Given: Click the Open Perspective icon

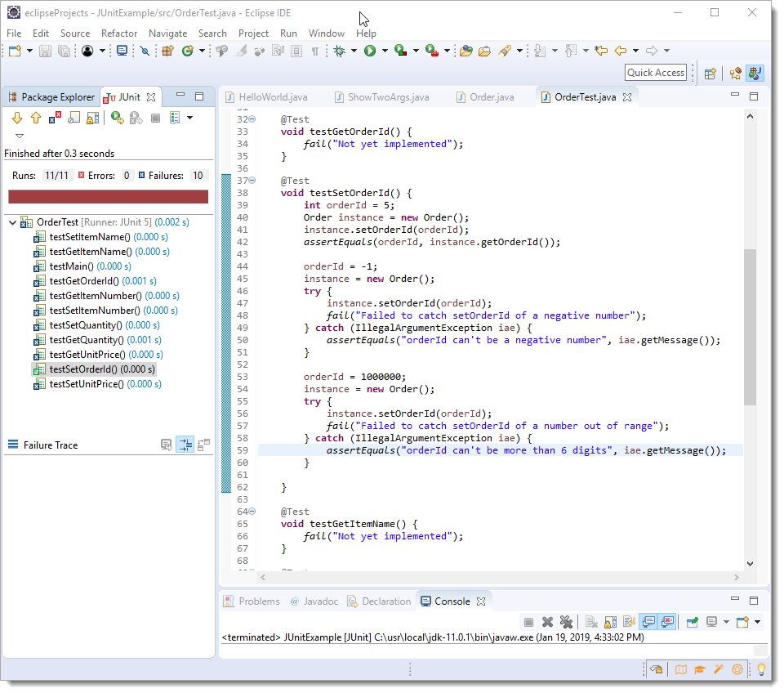Looking at the screenshot, I should click(x=710, y=74).
